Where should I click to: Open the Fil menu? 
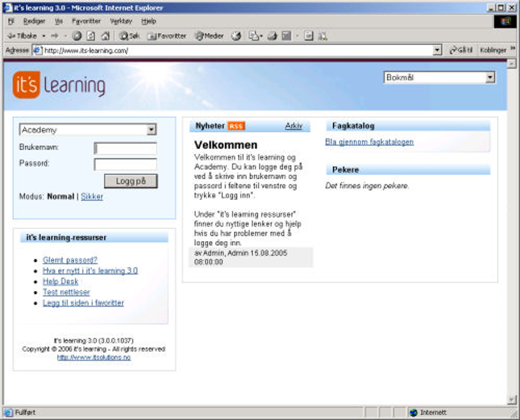(x=11, y=21)
